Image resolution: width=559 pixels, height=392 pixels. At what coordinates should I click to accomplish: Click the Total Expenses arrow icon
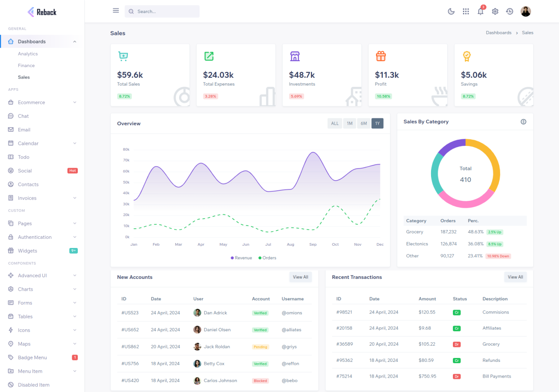(209, 56)
